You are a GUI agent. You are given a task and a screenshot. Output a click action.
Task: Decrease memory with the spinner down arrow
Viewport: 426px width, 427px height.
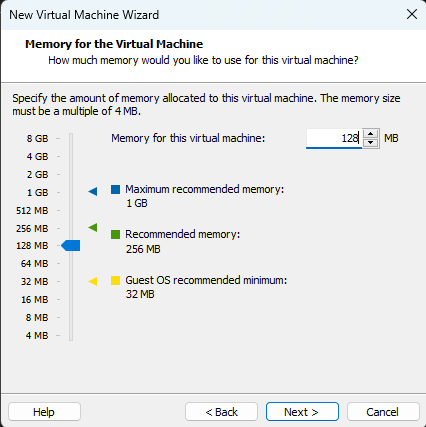pyautogui.click(x=370, y=143)
